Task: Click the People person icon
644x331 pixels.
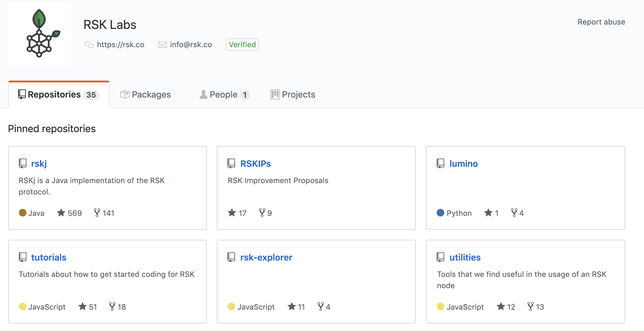Action: tap(204, 94)
